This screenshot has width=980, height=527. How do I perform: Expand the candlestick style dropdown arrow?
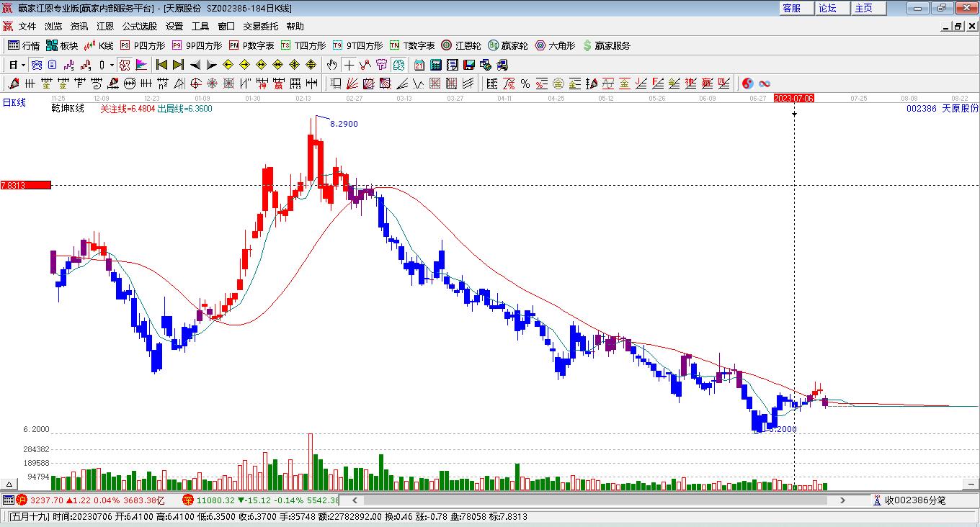[112, 65]
